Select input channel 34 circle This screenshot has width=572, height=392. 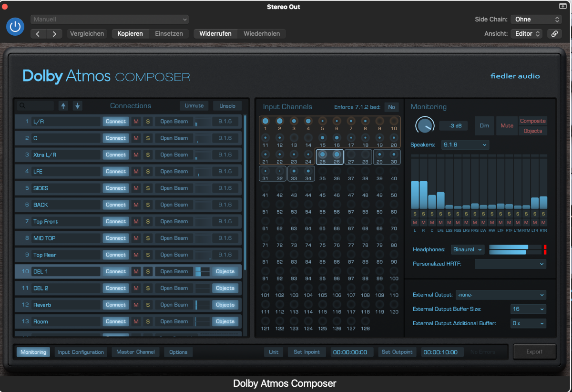pyautogui.click(x=308, y=171)
